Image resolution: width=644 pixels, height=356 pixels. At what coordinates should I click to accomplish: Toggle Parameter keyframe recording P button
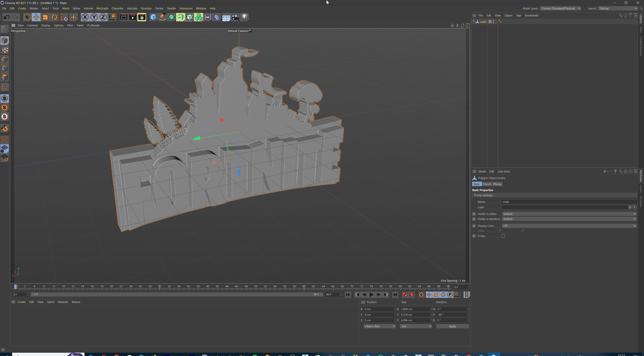point(450,295)
